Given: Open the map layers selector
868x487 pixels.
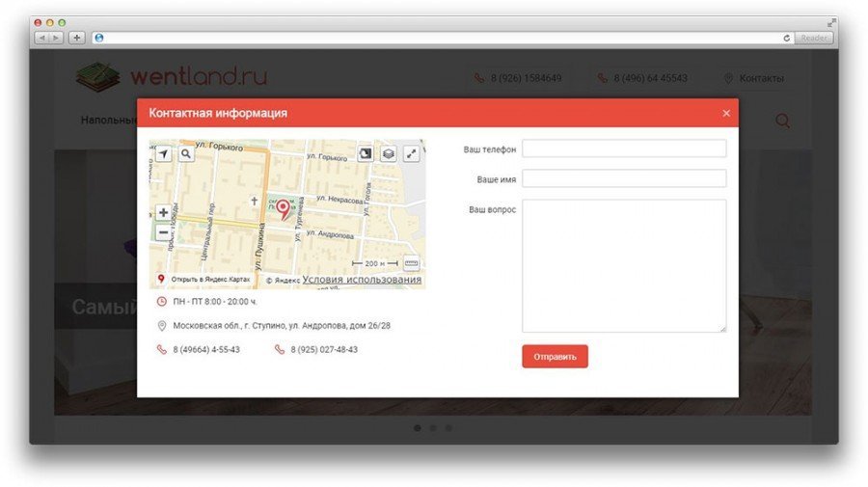Looking at the screenshot, I should click(x=388, y=153).
